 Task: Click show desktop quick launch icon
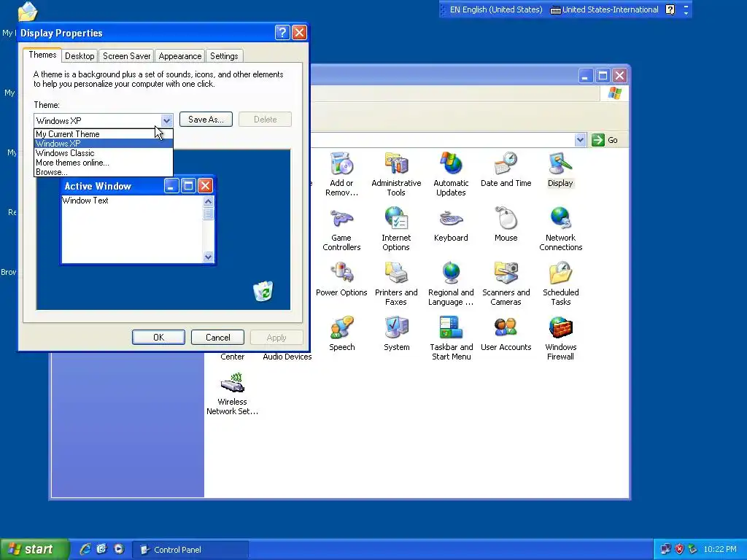pos(101,549)
